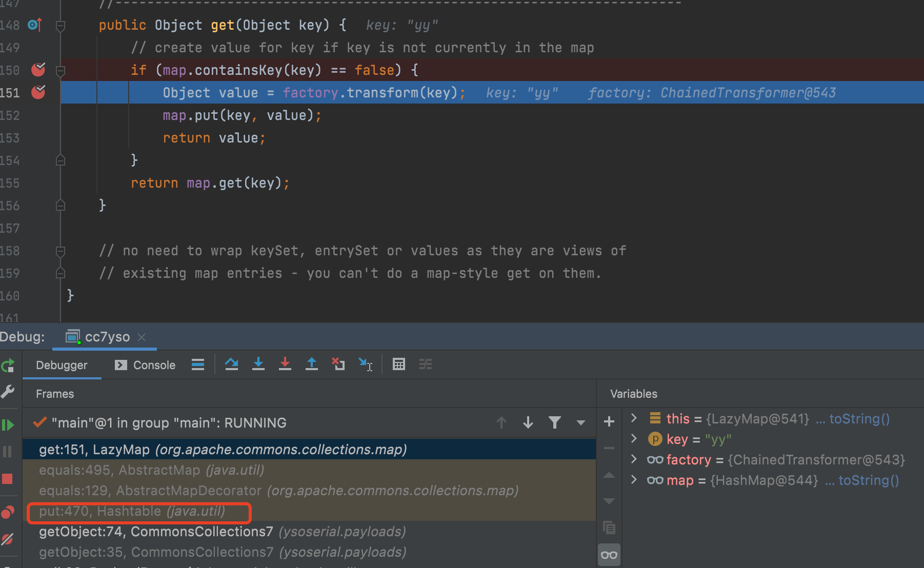The height and width of the screenshot is (568, 924).
Task: Remove the selected watch with minus icon
Action: coord(609,449)
